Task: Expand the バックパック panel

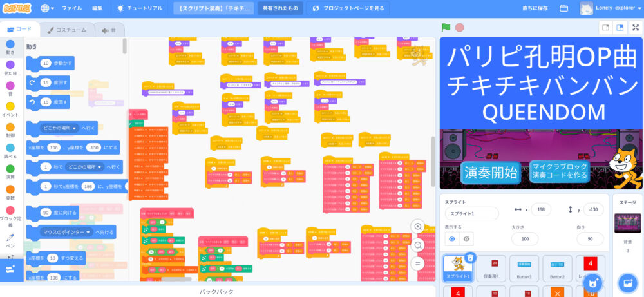Action: point(216,291)
